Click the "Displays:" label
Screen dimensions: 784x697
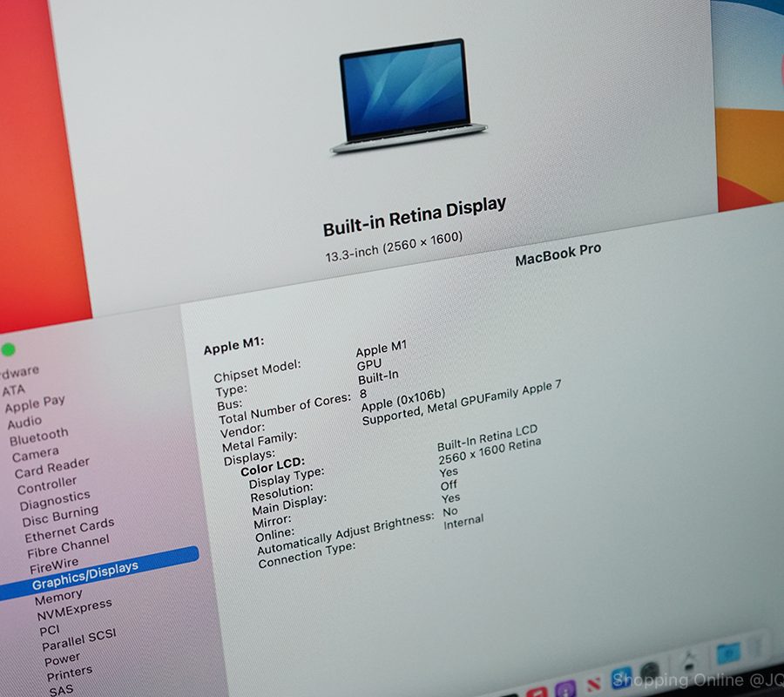(249, 457)
